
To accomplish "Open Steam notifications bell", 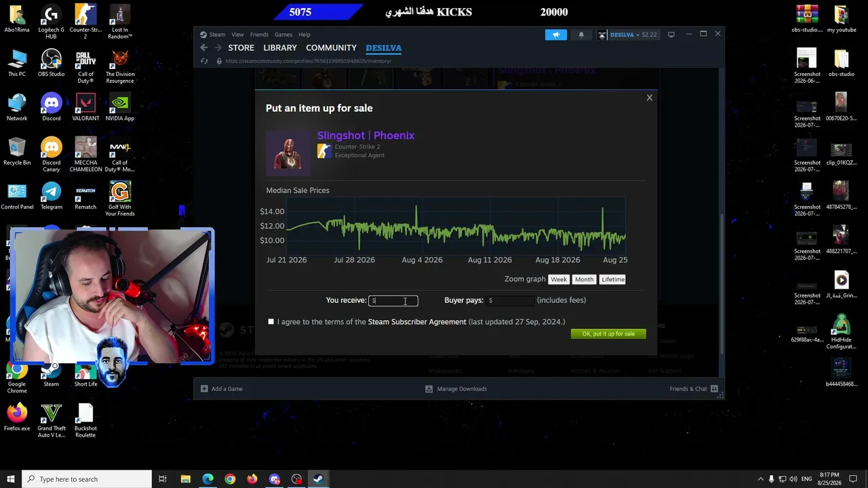I will [581, 35].
